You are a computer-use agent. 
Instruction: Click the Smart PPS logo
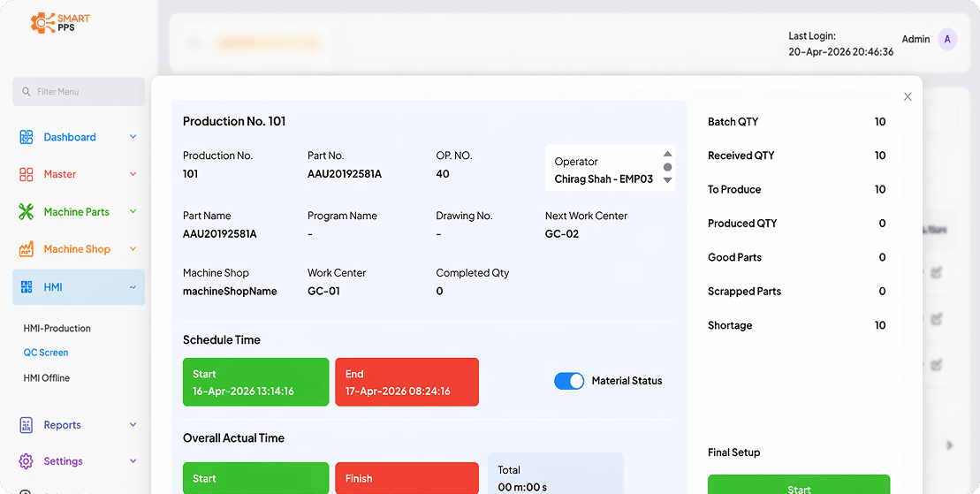pos(60,22)
